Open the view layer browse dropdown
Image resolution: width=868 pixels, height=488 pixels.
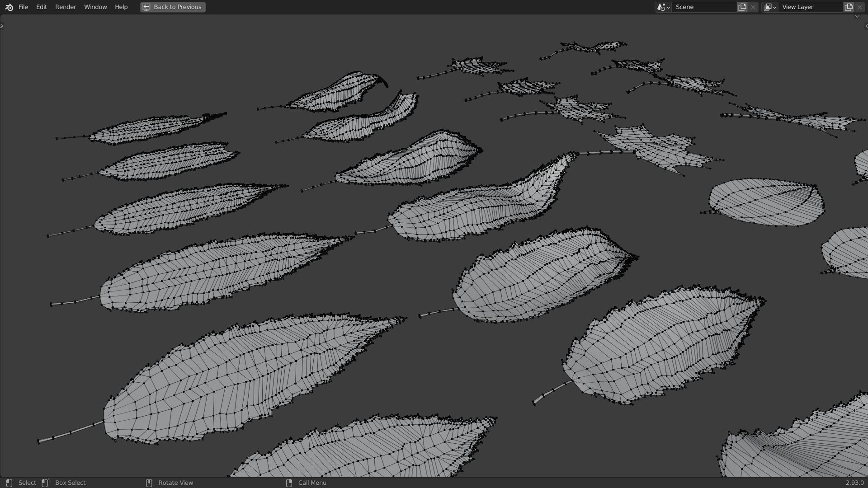770,7
